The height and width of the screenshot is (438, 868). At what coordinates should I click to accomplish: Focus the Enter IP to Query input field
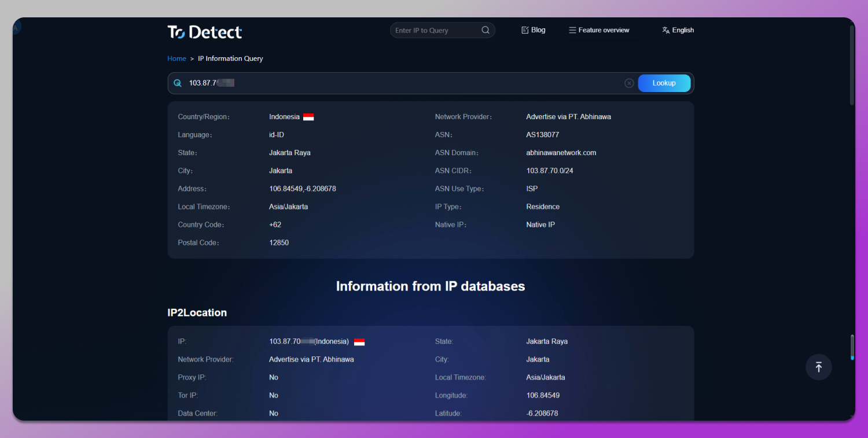434,30
